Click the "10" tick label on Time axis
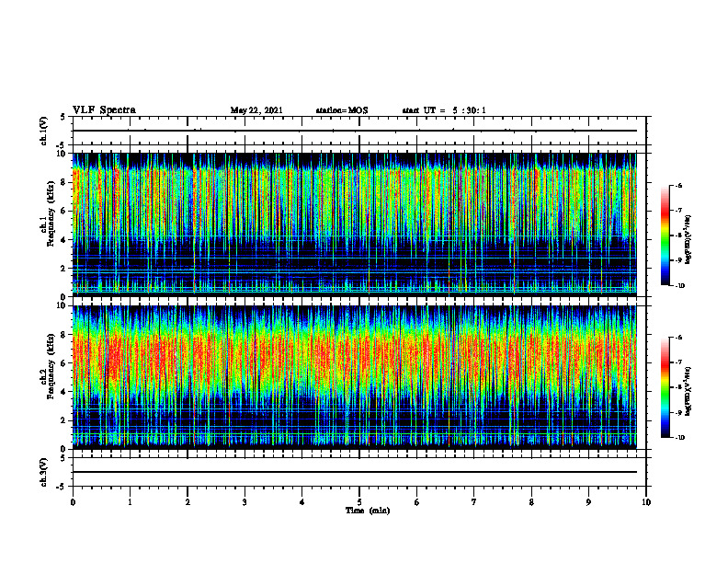The width and height of the screenshot is (728, 563). (646, 502)
